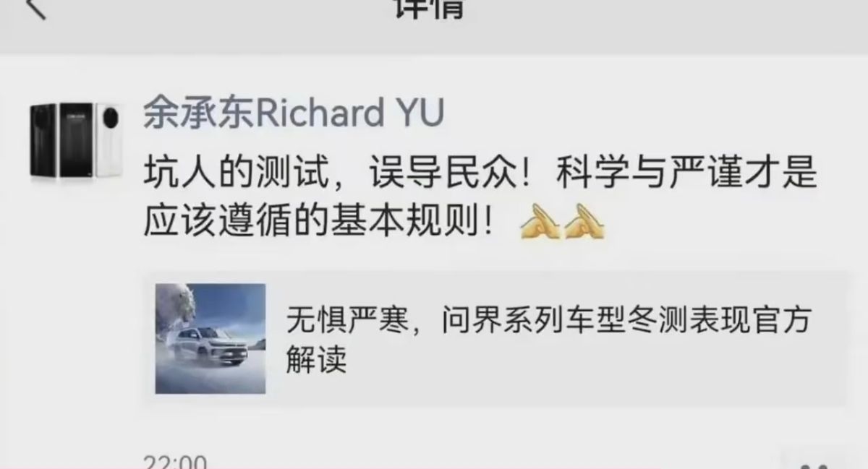Open 余承东's phone-picture profile avatar
Image resolution: width=868 pixels, height=469 pixels.
[76, 140]
